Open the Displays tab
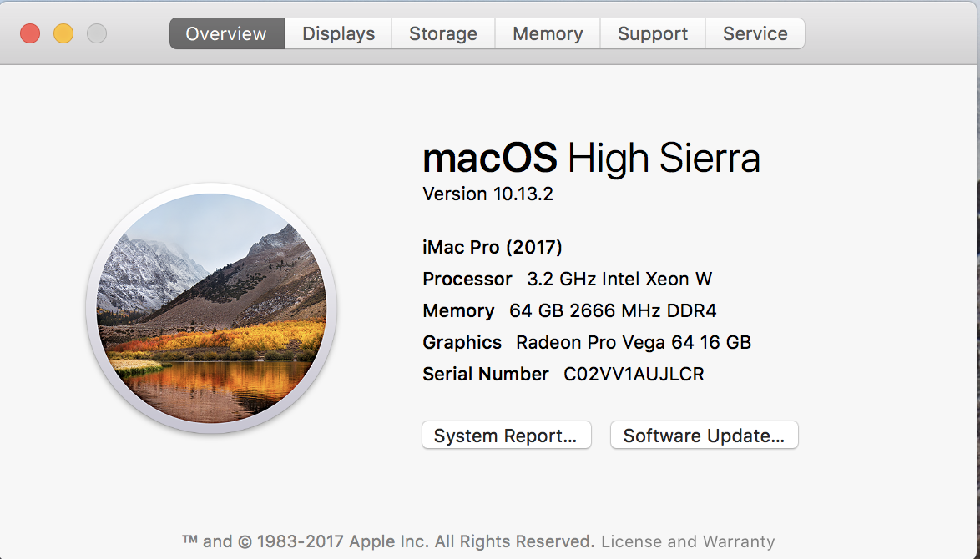 pyautogui.click(x=338, y=34)
